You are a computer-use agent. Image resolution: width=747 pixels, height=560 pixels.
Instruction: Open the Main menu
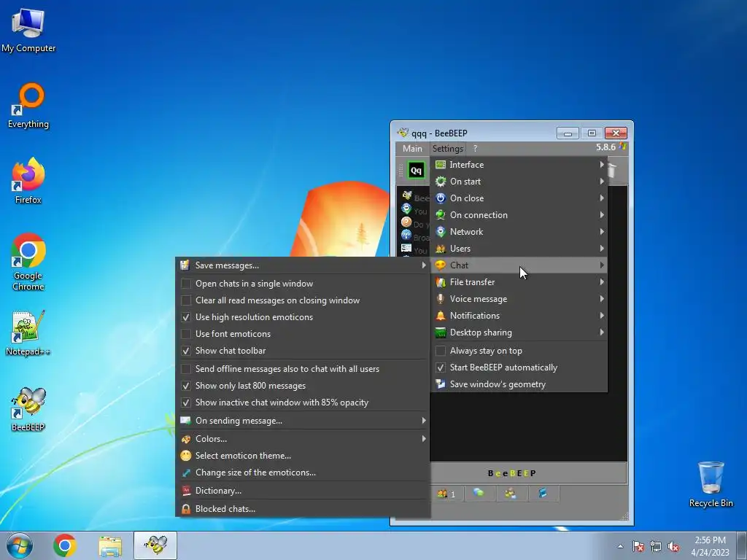[412, 149]
